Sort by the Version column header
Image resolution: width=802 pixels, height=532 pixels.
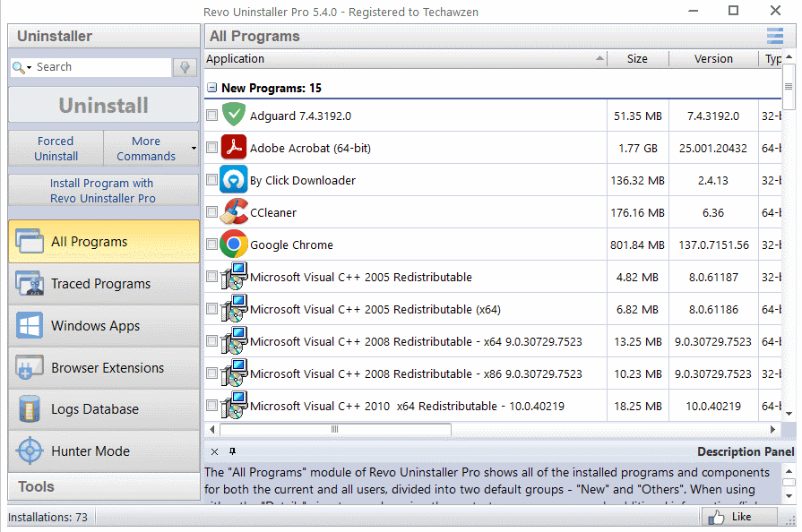(x=713, y=59)
